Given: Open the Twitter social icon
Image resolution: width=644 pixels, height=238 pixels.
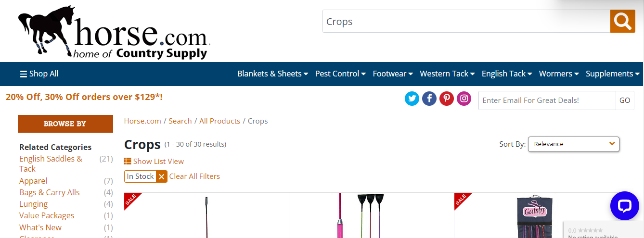Looking at the screenshot, I should pos(412,99).
